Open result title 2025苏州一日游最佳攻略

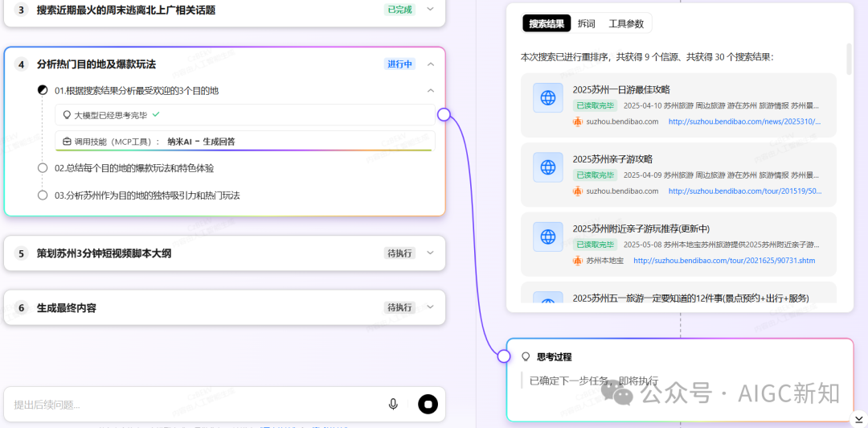coord(621,90)
